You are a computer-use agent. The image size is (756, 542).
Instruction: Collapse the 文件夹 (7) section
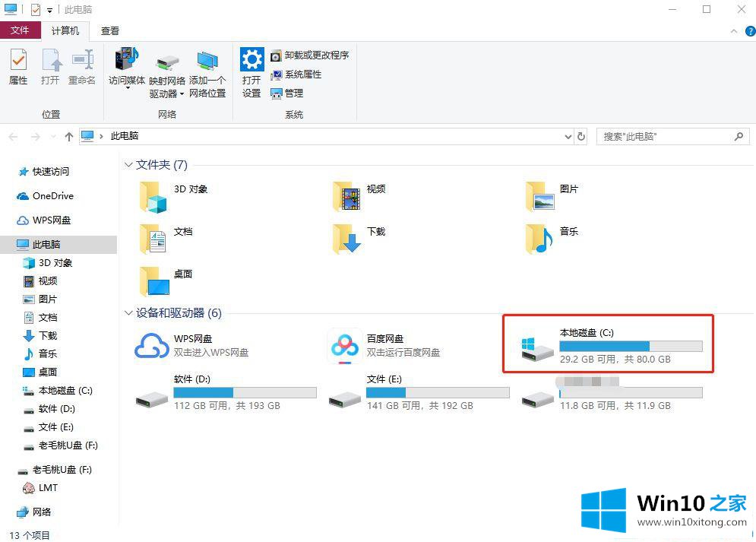[128, 165]
